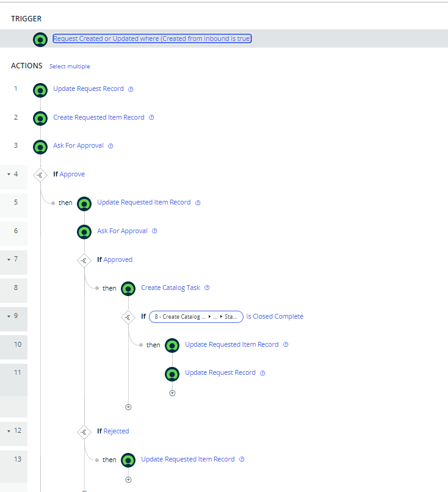Click Select multiple link

[70, 66]
